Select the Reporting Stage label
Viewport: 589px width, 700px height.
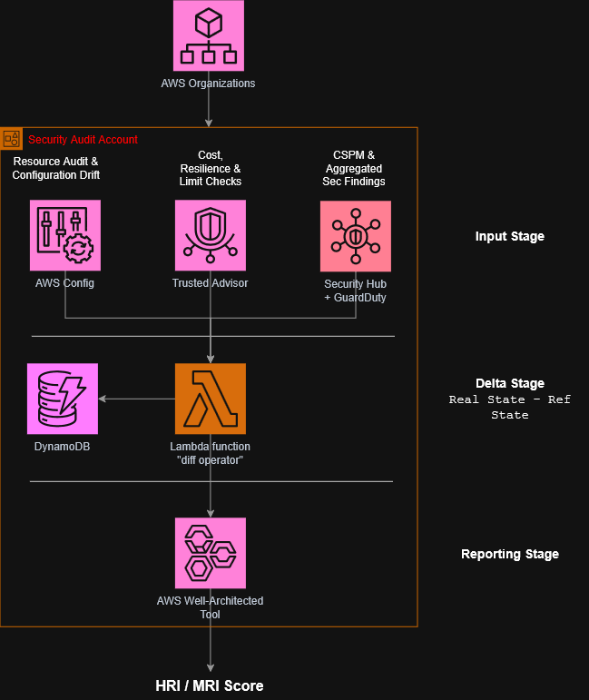click(509, 554)
